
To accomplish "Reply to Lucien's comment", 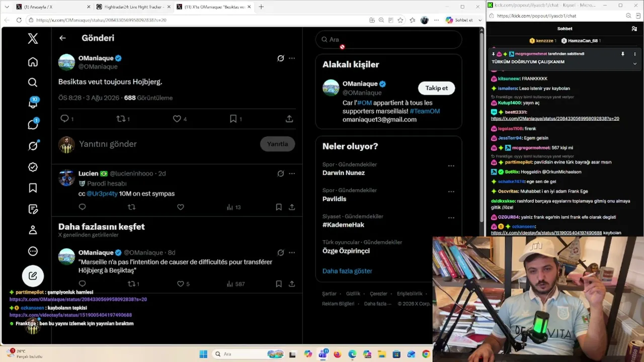I will point(83,207).
